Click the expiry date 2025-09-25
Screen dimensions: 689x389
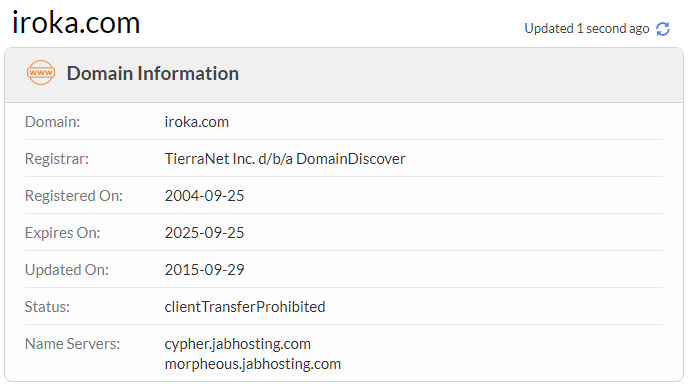click(204, 233)
